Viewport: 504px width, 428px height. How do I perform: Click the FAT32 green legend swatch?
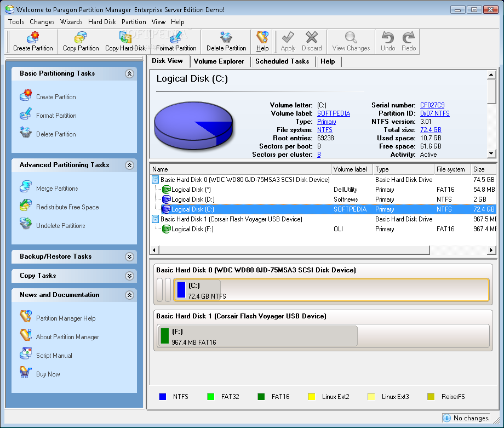(x=210, y=396)
